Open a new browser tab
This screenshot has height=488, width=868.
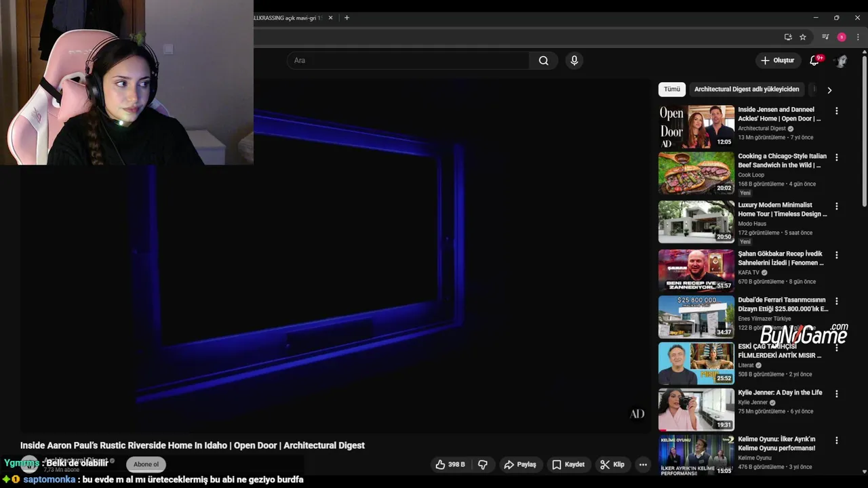(x=347, y=18)
